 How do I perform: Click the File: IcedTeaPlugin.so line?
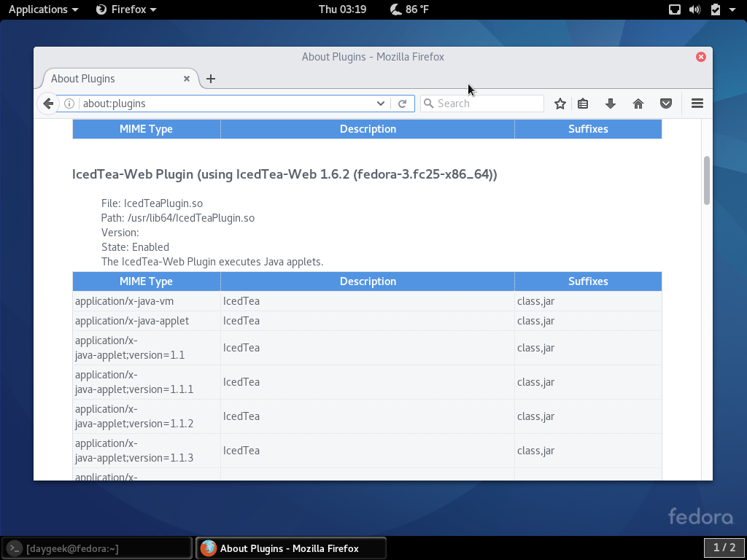pyautogui.click(x=152, y=203)
